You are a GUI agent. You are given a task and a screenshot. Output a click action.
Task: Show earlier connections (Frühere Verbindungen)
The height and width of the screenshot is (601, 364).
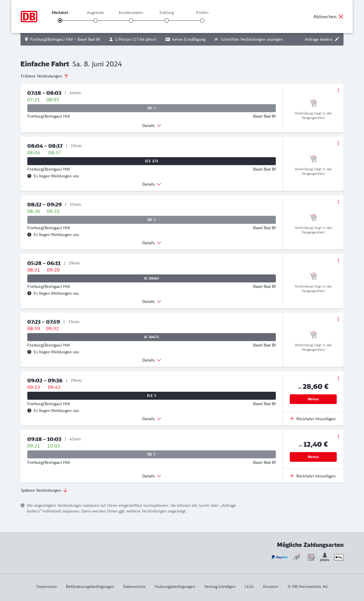pos(45,76)
